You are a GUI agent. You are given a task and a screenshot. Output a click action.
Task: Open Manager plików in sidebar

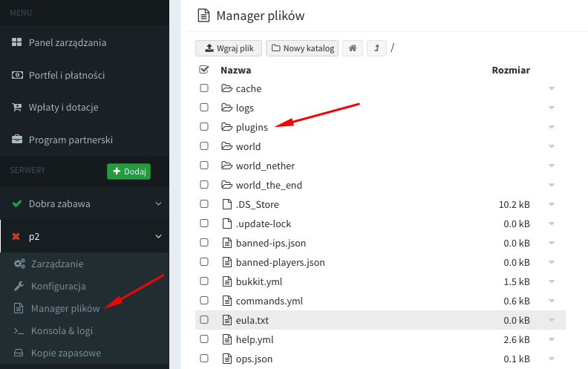(x=65, y=308)
